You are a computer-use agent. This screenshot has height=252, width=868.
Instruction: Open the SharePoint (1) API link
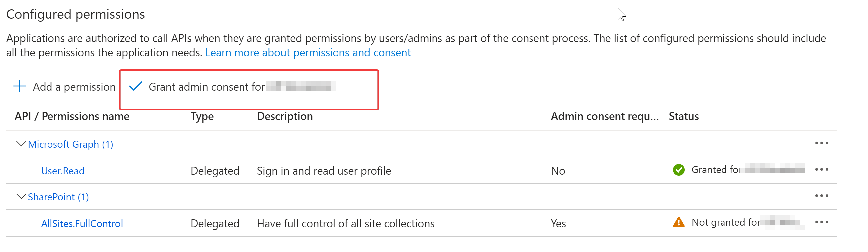click(x=58, y=197)
